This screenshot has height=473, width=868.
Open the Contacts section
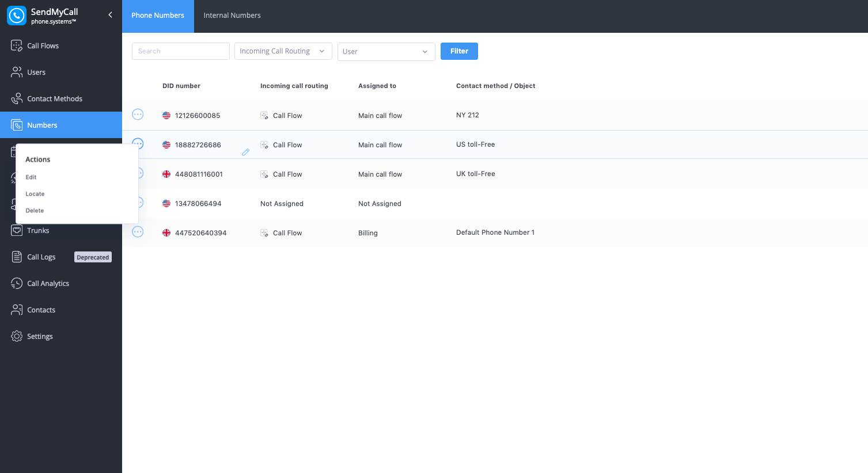click(x=61, y=310)
